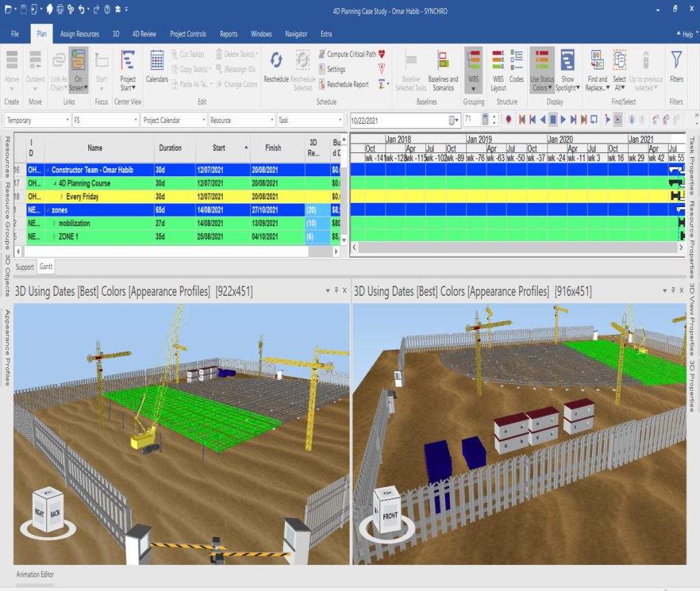Click Find and Replace

point(597,70)
